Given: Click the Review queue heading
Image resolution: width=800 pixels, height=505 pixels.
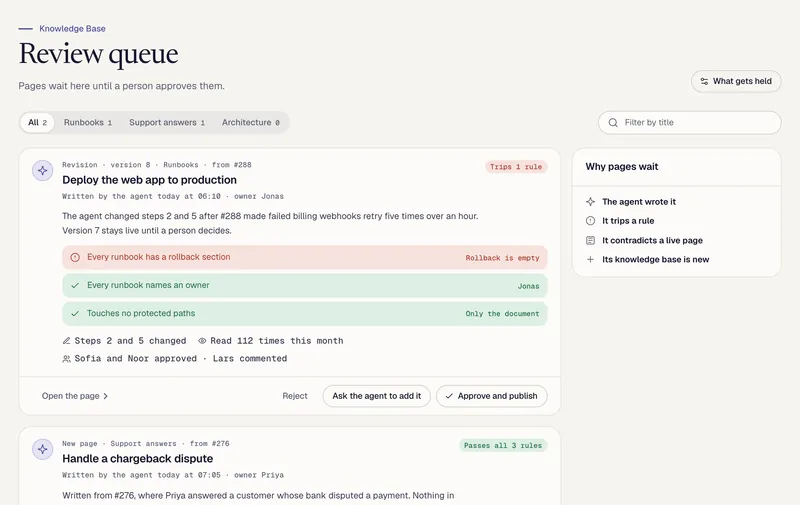Looking at the screenshot, I should [98, 54].
